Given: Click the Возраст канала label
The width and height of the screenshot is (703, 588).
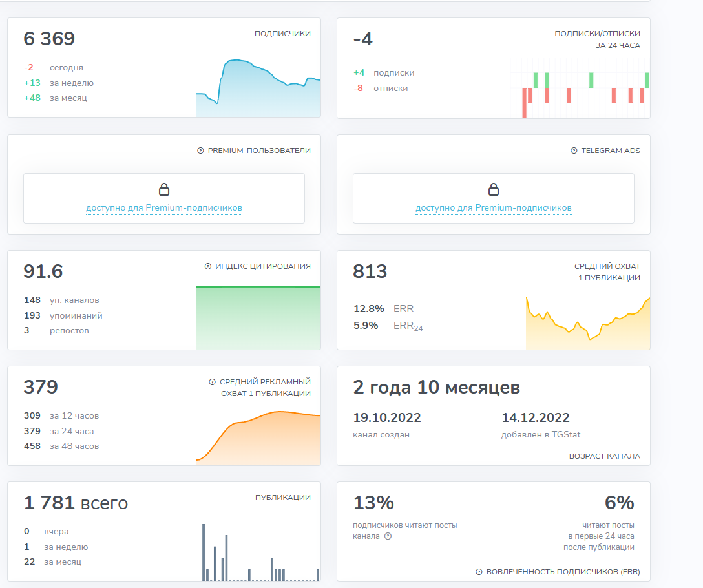Looking at the screenshot, I should pos(604,456).
